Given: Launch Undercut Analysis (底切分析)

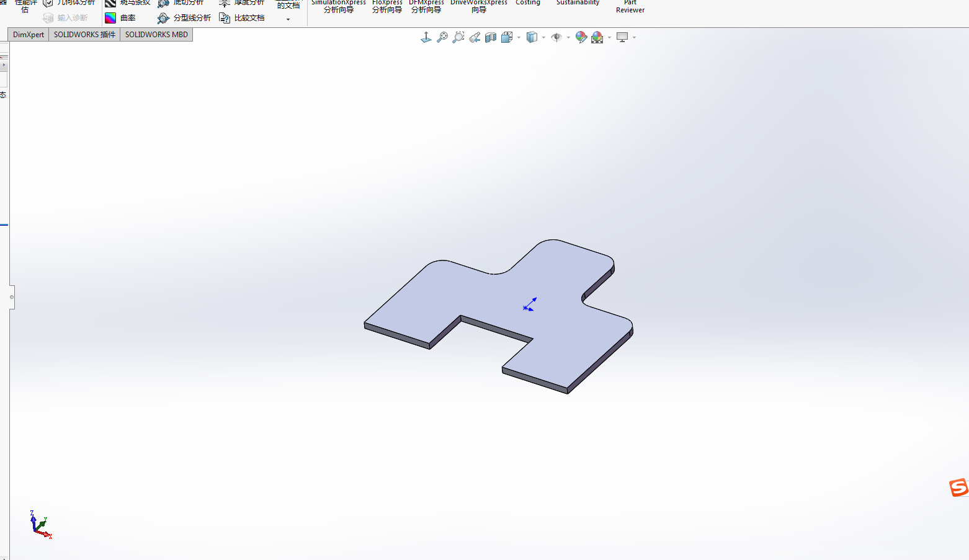Looking at the screenshot, I should (x=181, y=3).
